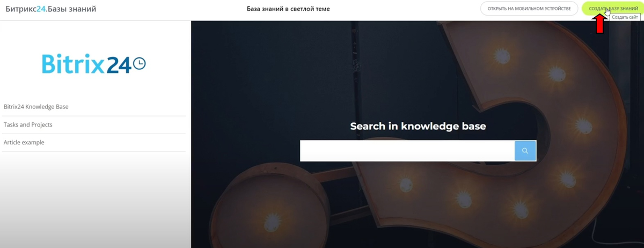Click the red arrow annotation
The width and height of the screenshot is (644, 248).
(x=599, y=24)
